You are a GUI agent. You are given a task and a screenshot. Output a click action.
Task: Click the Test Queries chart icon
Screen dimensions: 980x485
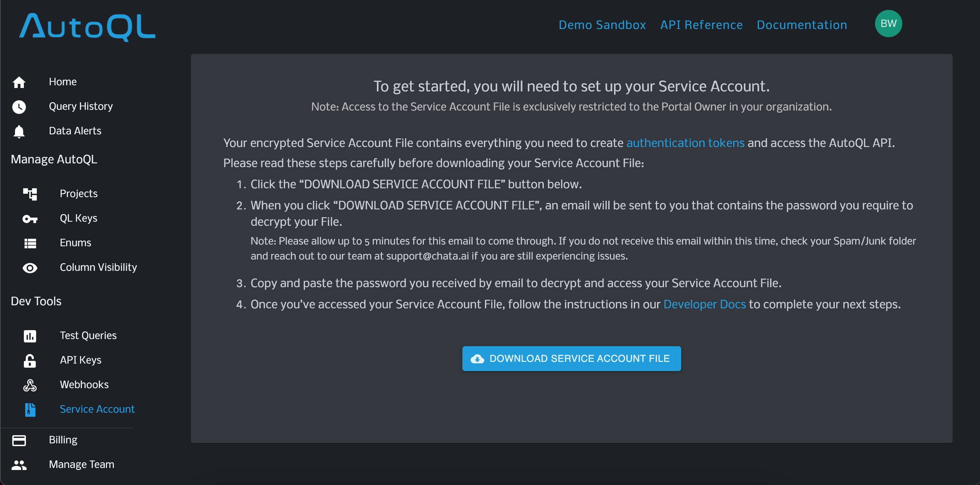click(x=30, y=336)
